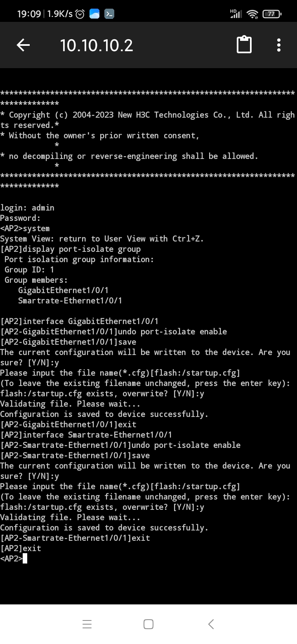Tap the last 'Configuration is saved' message
297x644 pixels.
104,528
